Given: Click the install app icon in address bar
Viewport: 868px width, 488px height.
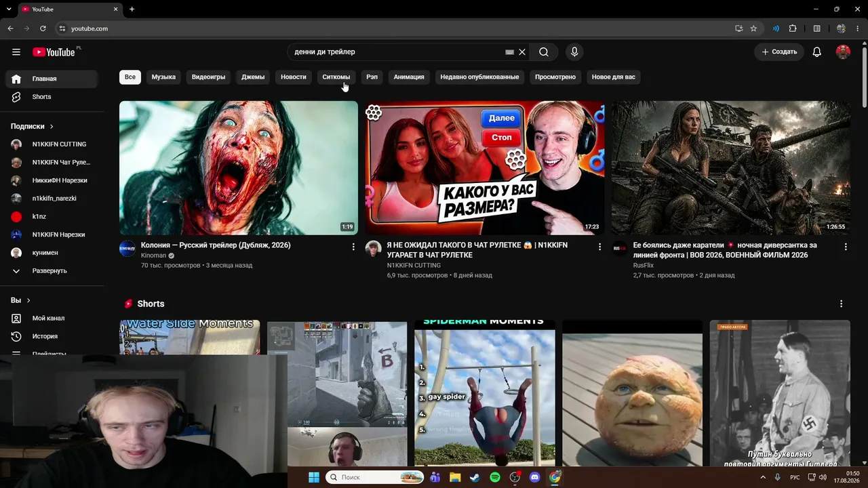Looking at the screenshot, I should click(739, 28).
